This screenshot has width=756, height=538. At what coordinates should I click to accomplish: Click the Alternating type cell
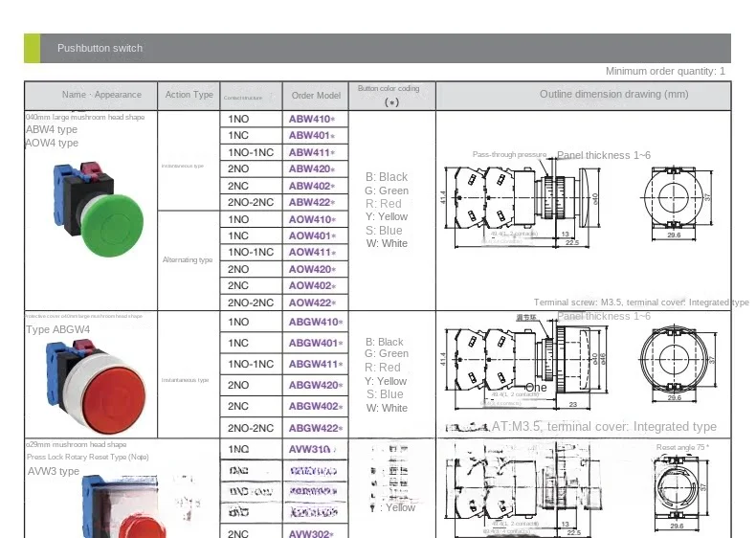click(188, 259)
